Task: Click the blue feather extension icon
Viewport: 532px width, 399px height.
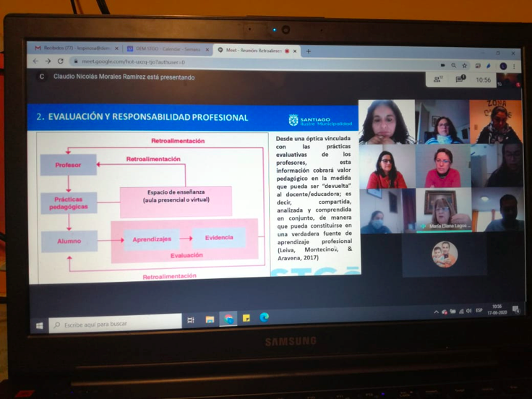Action: 489,66
